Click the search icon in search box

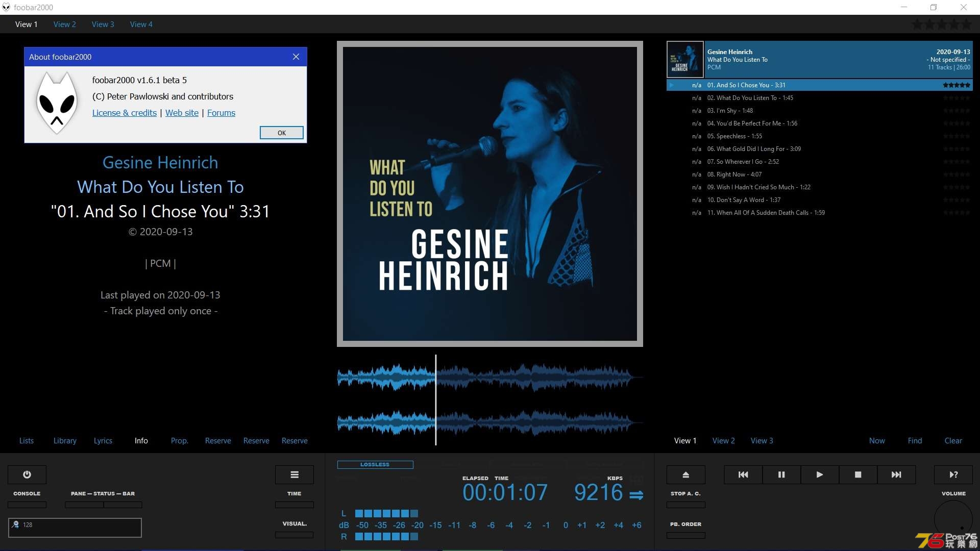[x=15, y=524]
